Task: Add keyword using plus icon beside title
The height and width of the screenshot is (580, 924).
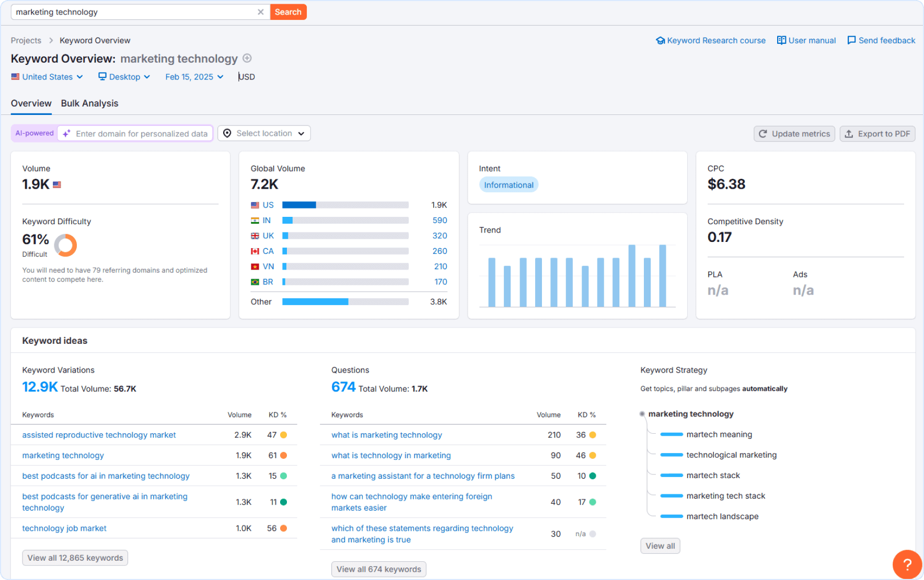Action: 247,59
